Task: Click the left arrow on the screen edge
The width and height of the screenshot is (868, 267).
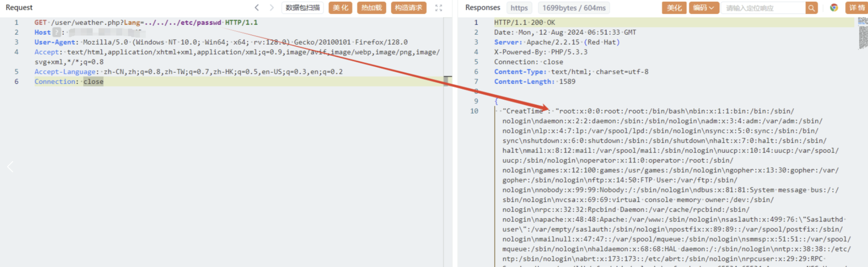Action: pyautogui.click(x=10, y=167)
